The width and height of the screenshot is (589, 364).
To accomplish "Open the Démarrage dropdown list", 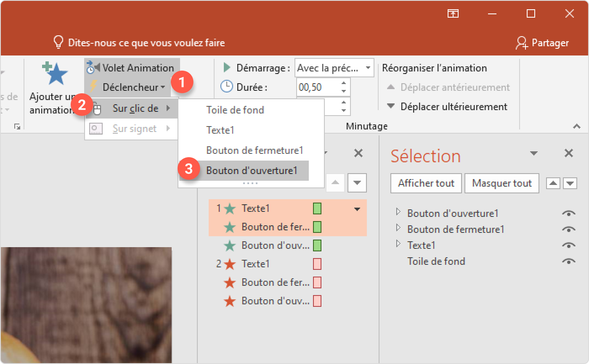I will (x=368, y=68).
